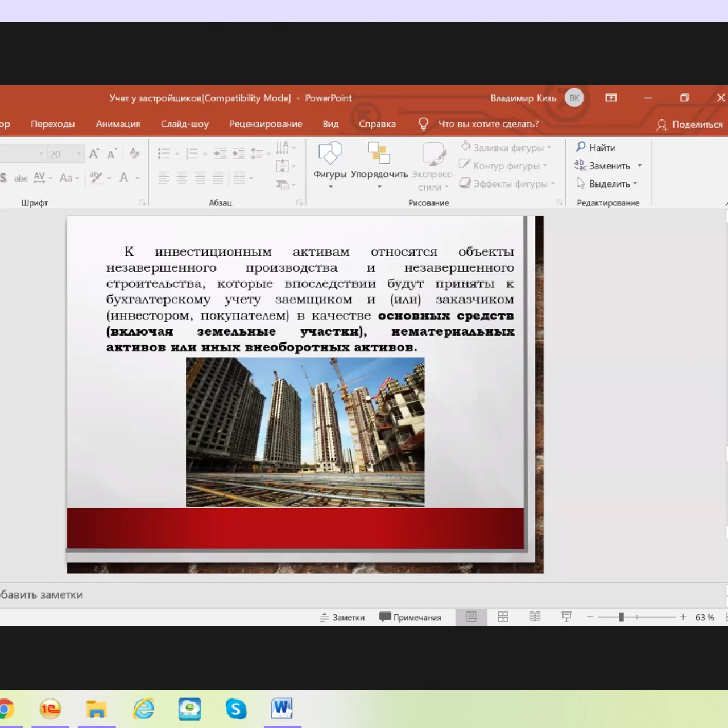
Task: Open the Контур фигуры outline dropdown
Action: pos(503,166)
